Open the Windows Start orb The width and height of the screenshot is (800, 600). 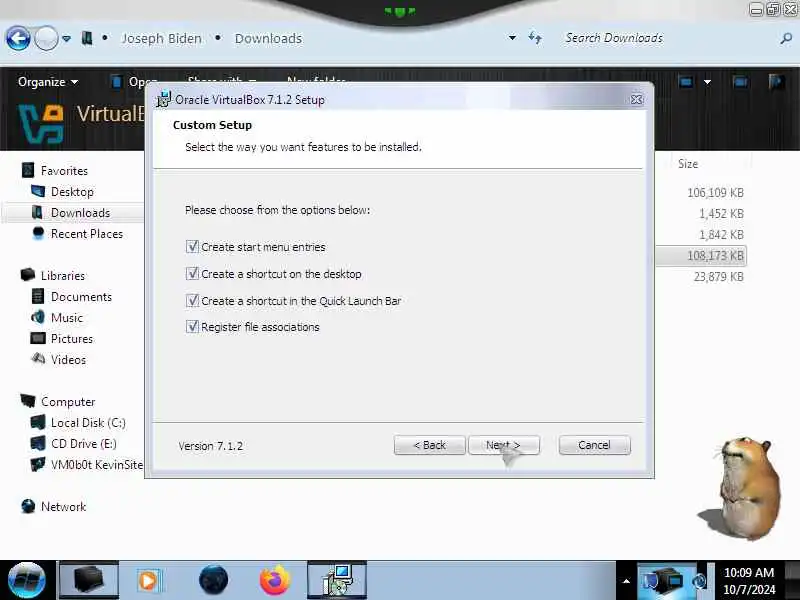click(27, 580)
